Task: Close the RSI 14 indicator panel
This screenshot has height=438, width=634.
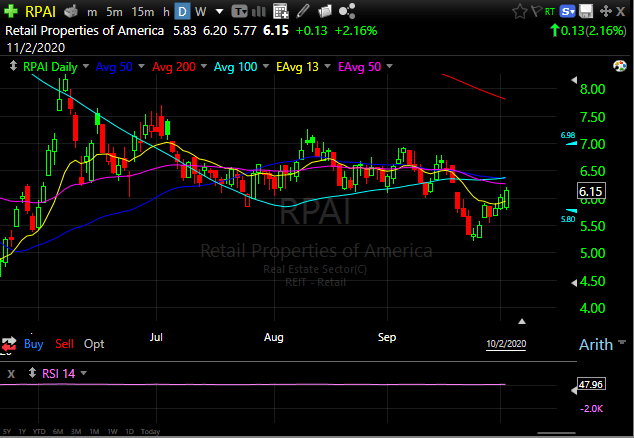Action: click(11, 374)
